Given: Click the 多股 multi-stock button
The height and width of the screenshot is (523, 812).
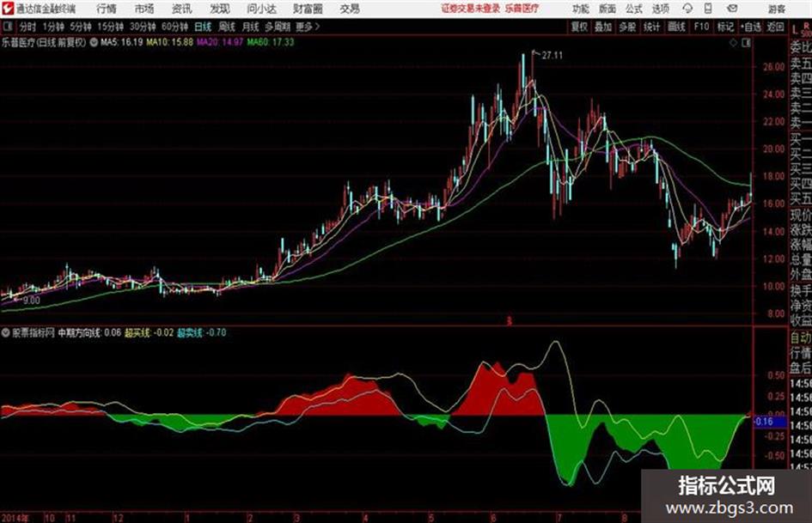Looking at the screenshot, I should (627, 27).
